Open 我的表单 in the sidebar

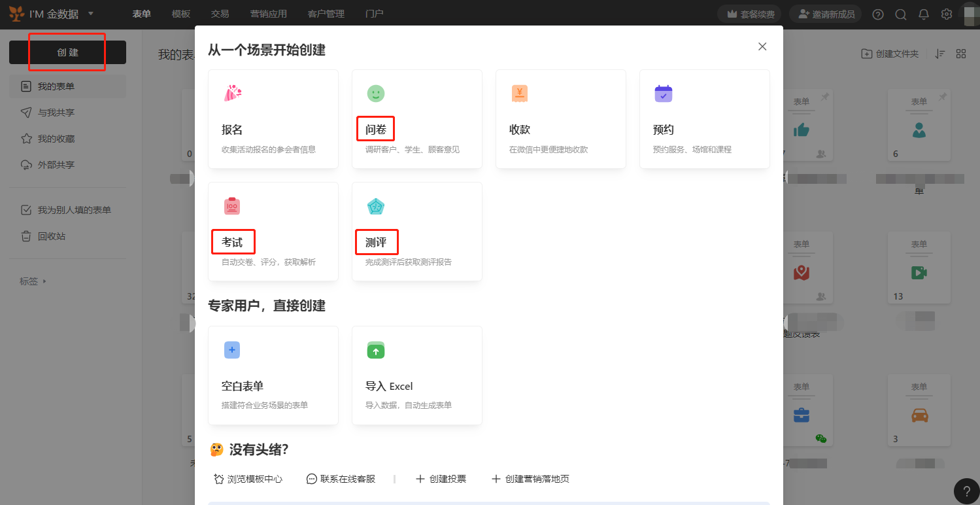pos(68,86)
